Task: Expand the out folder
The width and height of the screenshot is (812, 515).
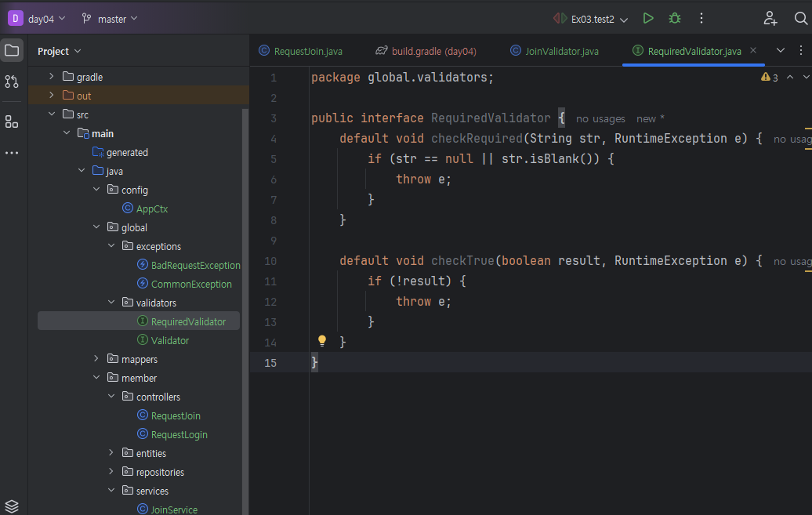Action: click(51, 96)
